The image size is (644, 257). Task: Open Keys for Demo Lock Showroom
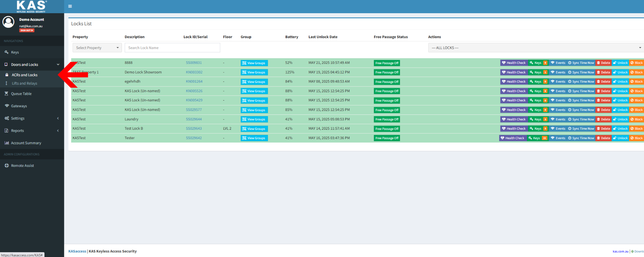point(538,72)
